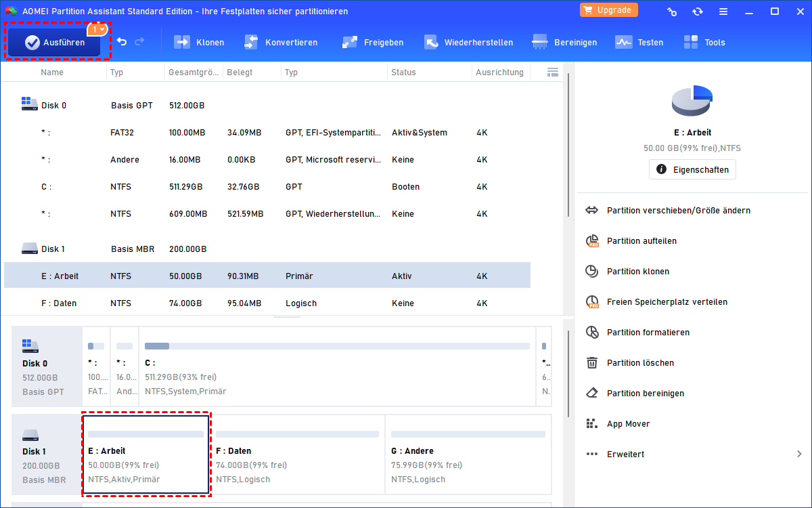Open the Wiederherstellen tool
812x508 pixels.
click(x=468, y=42)
